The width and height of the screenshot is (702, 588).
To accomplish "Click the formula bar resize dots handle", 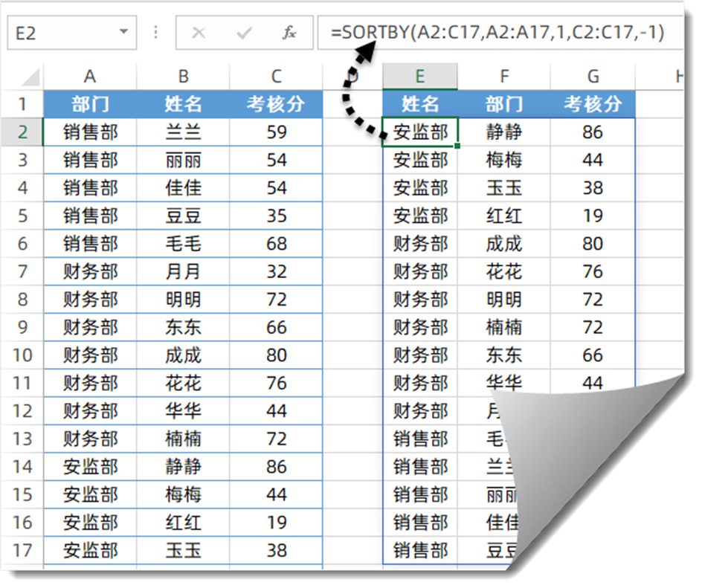I will [x=156, y=33].
